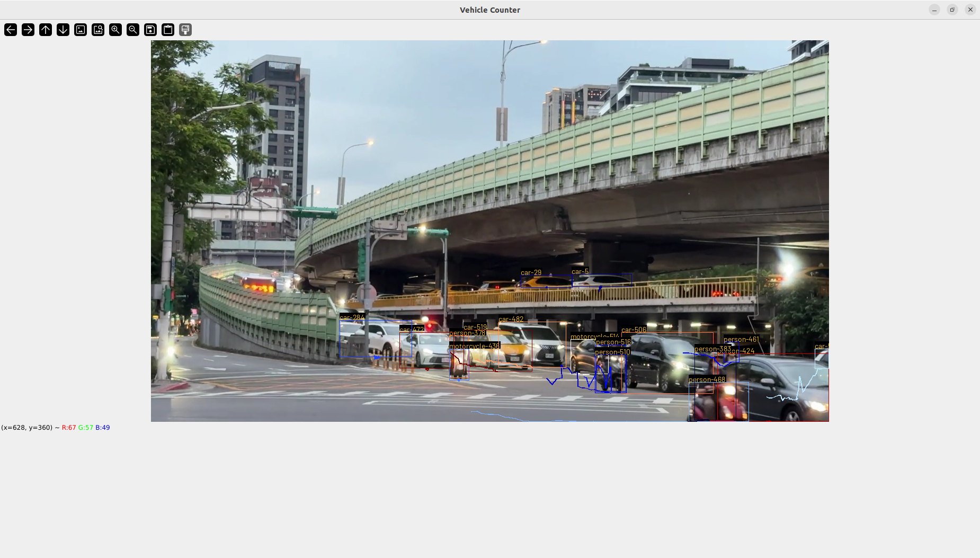Screen dimensions: 980x558
Task: Click the pixel coordinates status bar text
Action: 56,428
